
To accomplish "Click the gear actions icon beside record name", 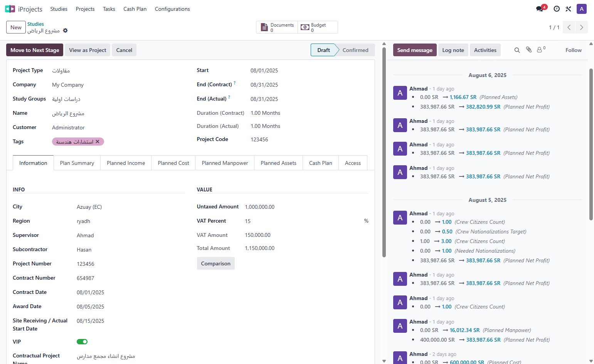I will click(x=66, y=30).
